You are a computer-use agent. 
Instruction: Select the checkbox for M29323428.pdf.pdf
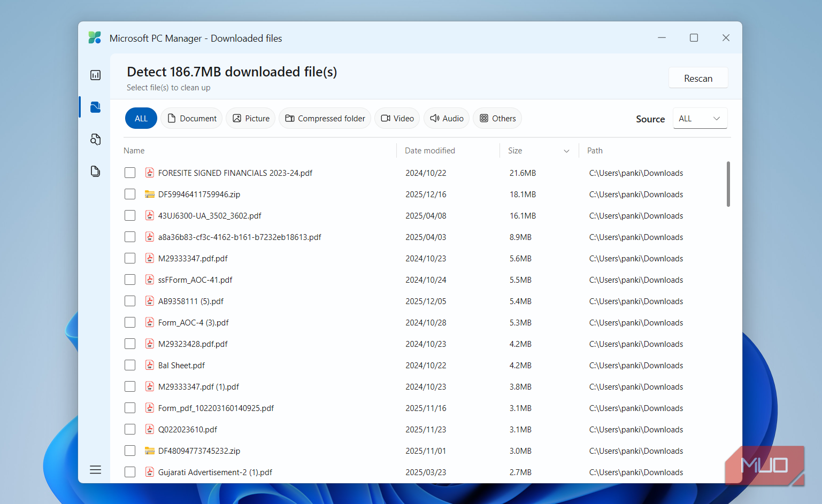tap(130, 344)
